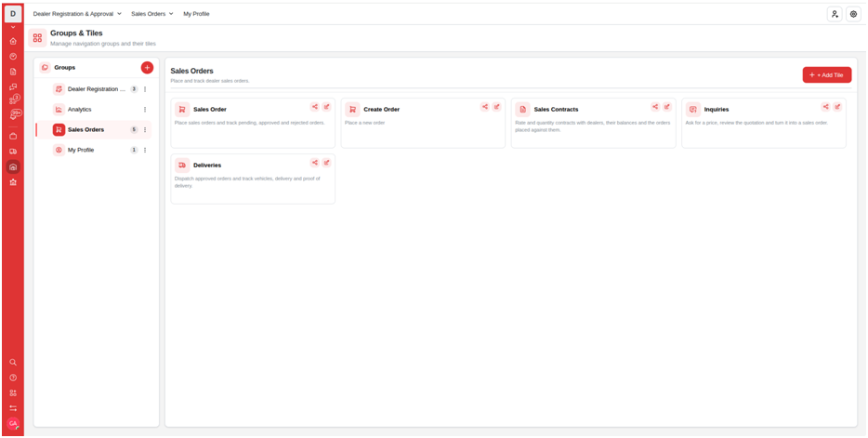The width and height of the screenshot is (868, 438).
Task: Click the share icon on Sales Order tile
Action: coord(314,107)
